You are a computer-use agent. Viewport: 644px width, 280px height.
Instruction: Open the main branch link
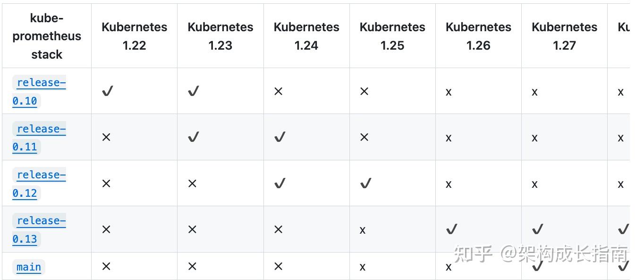click(x=29, y=267)
